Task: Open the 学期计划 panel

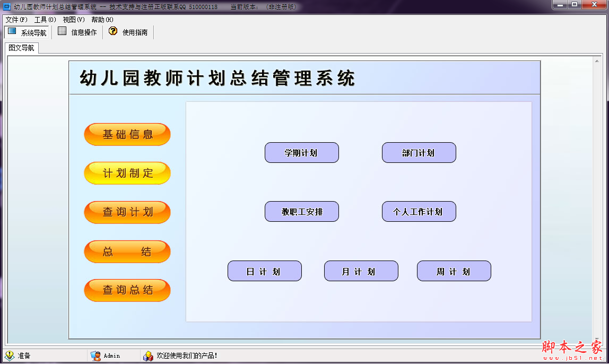Action: pyautogui.click(x=301, y=152)
